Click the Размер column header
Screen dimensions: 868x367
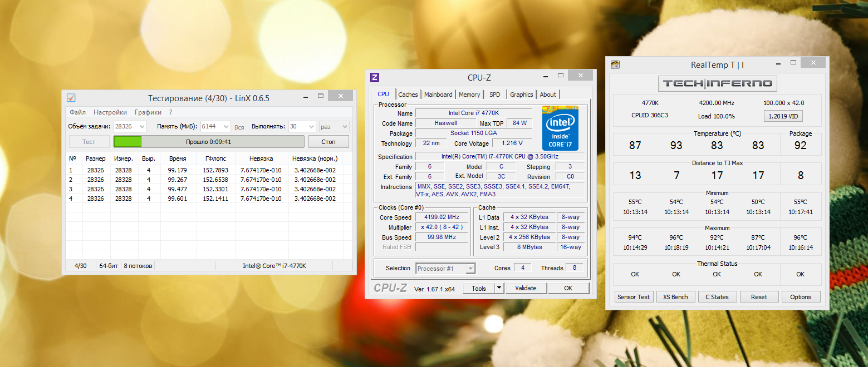point(96,158)
